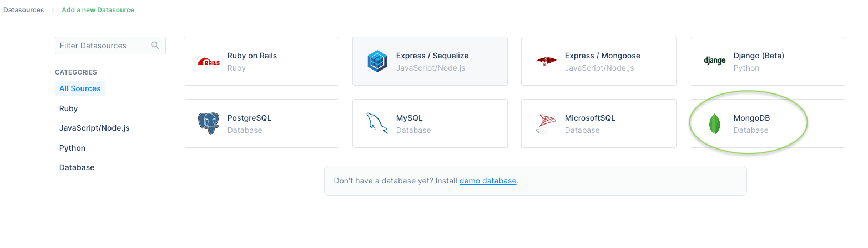Open the demo database link

pos(488,181)
